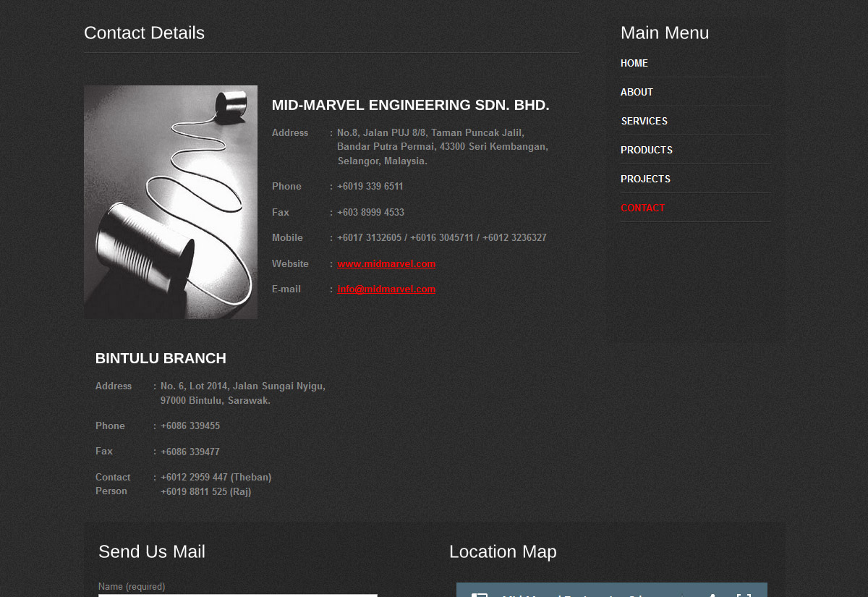868x597 pixels.
Task: Click the MID-MARVEL ENGINEERING SDN. BHD. title
Action: (410, 106)
